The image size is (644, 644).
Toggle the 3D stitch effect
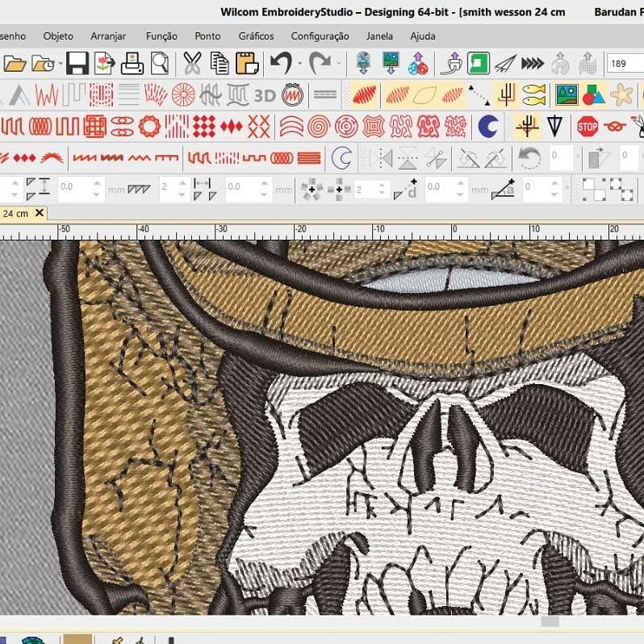coord(265,96)
